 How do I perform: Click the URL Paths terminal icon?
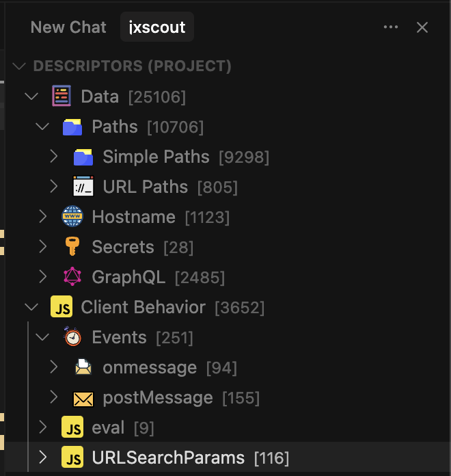pyautogui.click(x=83, y=187)
